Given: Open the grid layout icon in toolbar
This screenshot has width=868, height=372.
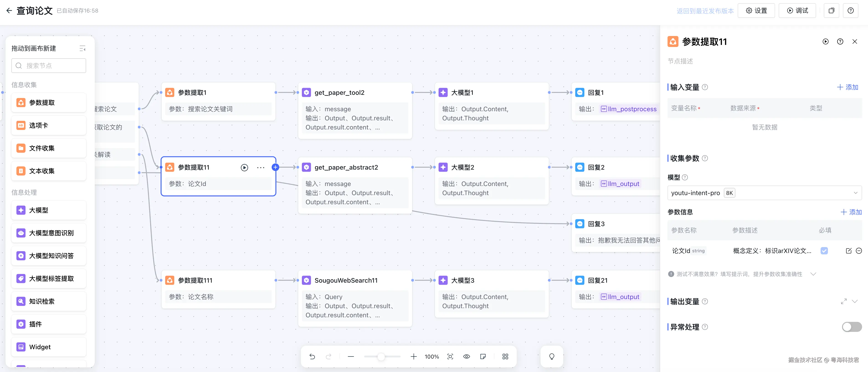Looking at the screenshot, I should pos(505,356).
